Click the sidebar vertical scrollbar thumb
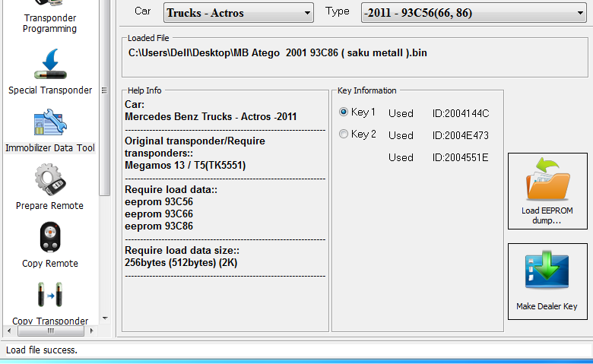Image resolution: width=593 pixels, height=364 pixels. (x=104, y=97)
